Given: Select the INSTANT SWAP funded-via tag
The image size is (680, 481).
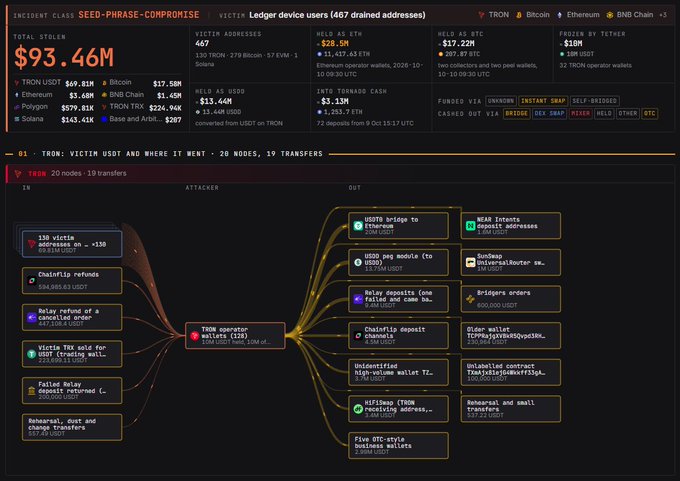Looking at the screenshot, I should [x=543, y=101].
